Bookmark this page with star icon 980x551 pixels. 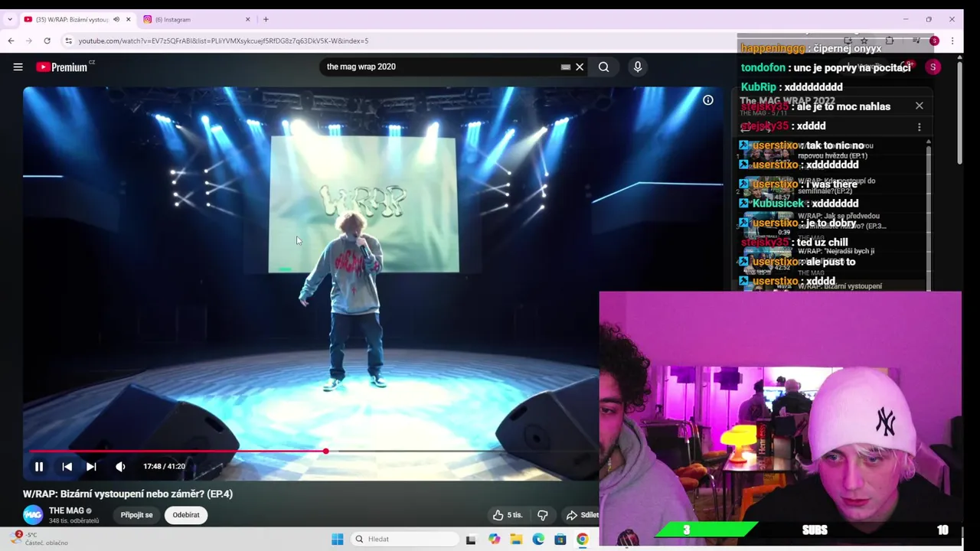click(x=864, y=41)
